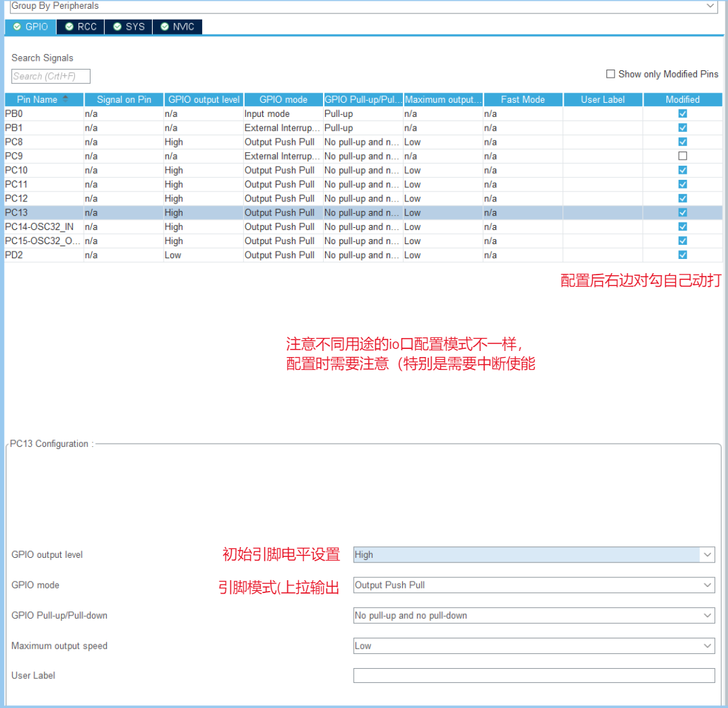Sort by GPIO mode column header
Viewport: 728px width, 708px height.
[283, 99]
